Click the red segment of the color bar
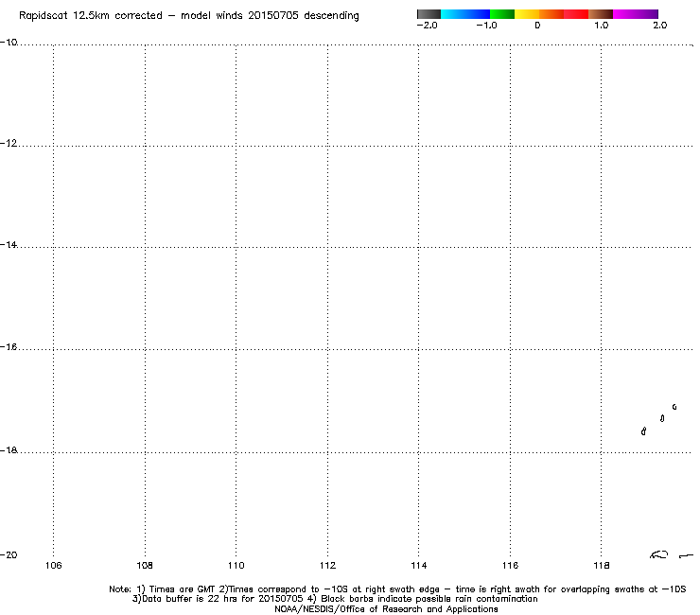The height and width of the screenshot is (615, 700). click(x=576, y=14)
